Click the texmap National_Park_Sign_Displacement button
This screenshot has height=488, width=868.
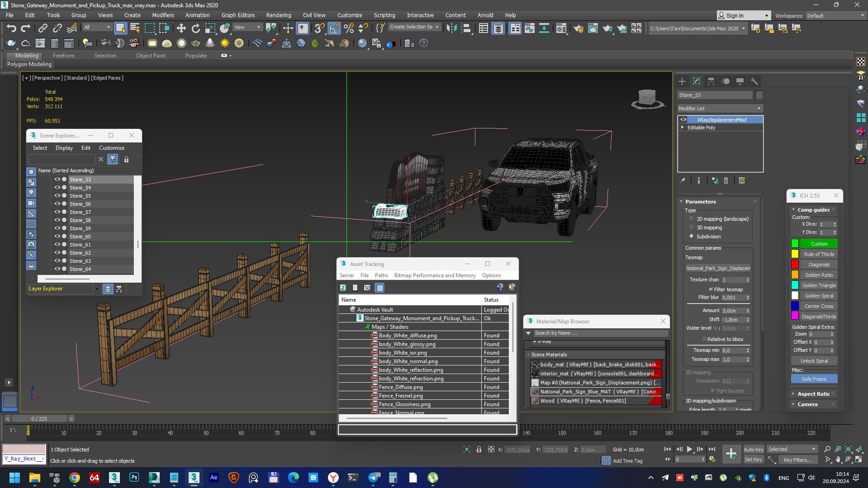718,268
